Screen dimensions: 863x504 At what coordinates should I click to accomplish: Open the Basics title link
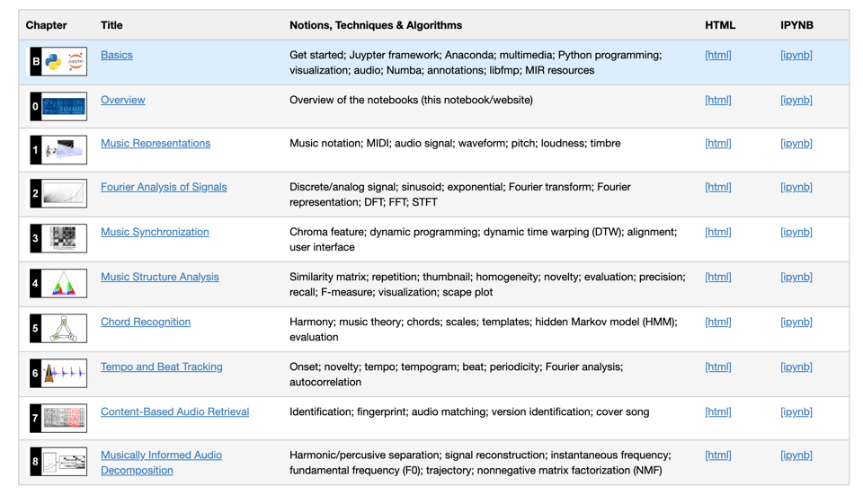[117, 55]
